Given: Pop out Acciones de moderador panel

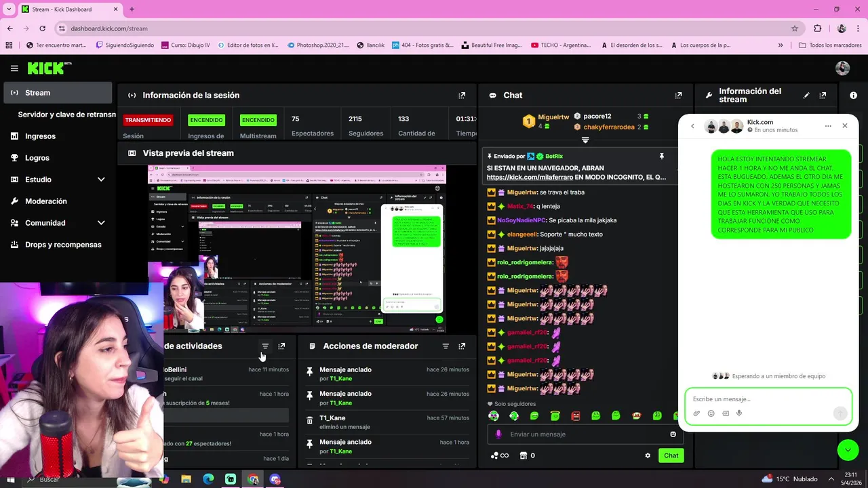Looking at the screenshot, I should [462, 346].
